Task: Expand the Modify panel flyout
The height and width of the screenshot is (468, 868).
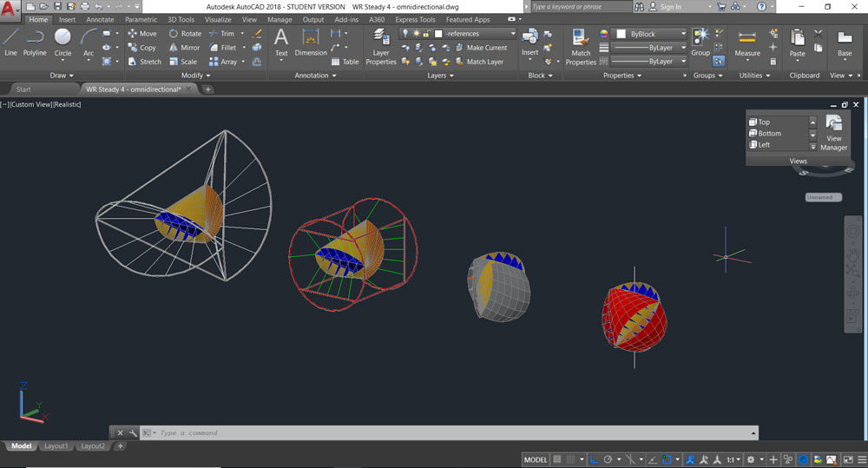Action: pyautogui.click(x=196, y=76)
